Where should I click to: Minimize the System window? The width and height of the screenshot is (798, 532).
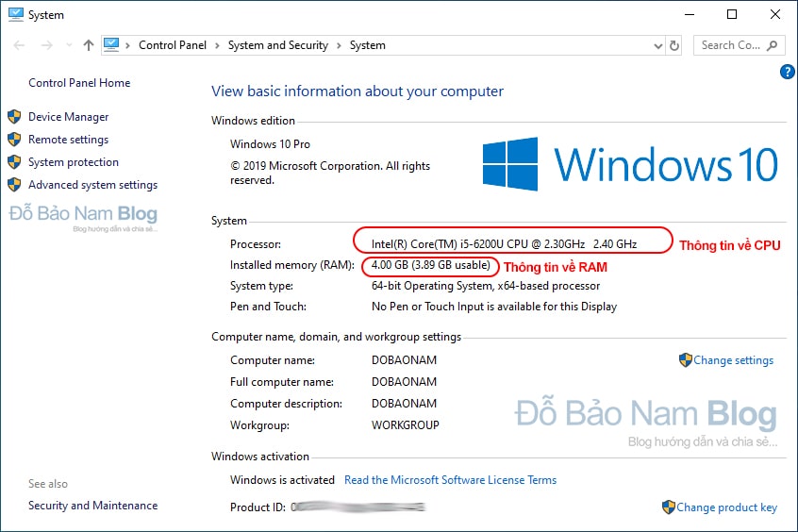coord(690,14)
